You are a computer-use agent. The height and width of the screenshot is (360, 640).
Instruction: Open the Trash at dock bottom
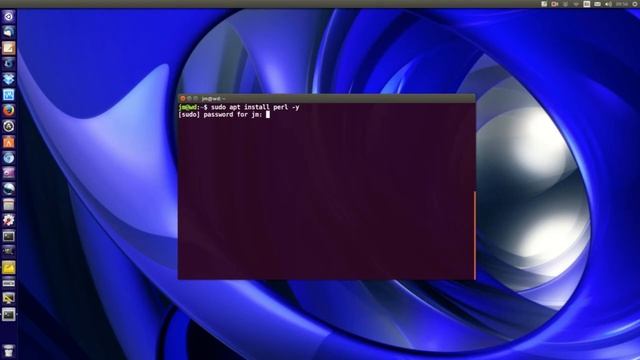pyautogui.click(x=9, y=351)
